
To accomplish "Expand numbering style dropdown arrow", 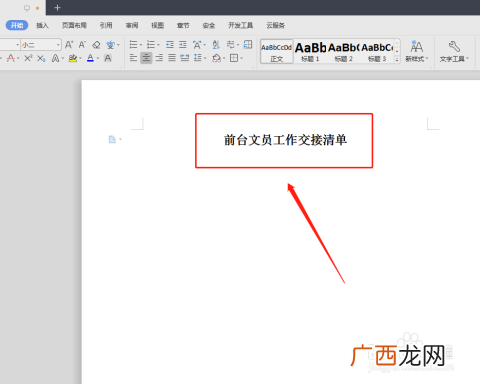I will [158, 45].
